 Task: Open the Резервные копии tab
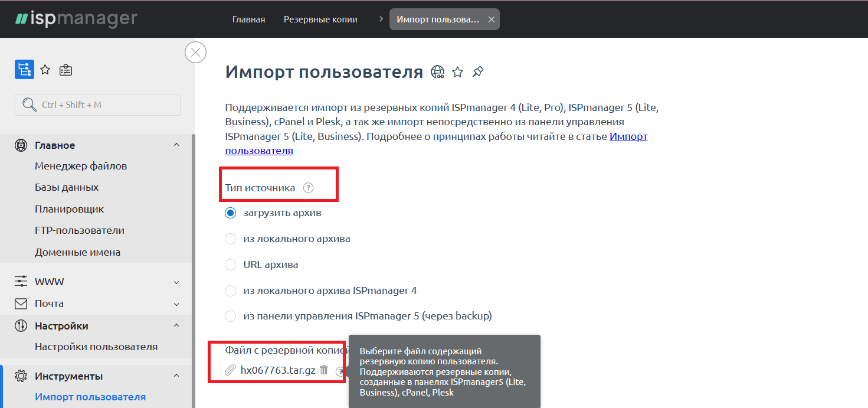[x=320, y=19]
